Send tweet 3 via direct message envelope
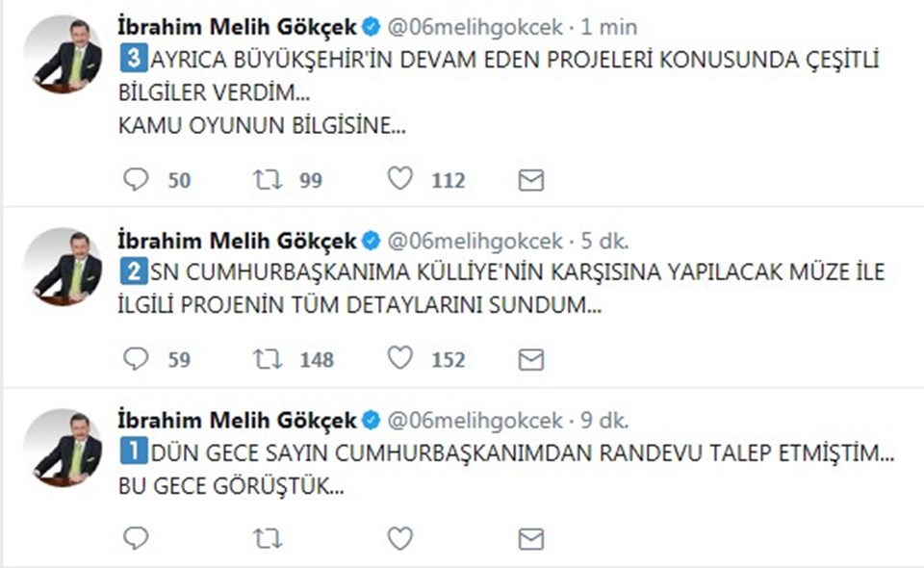The image size is (924, 568). tap(531, 180)
